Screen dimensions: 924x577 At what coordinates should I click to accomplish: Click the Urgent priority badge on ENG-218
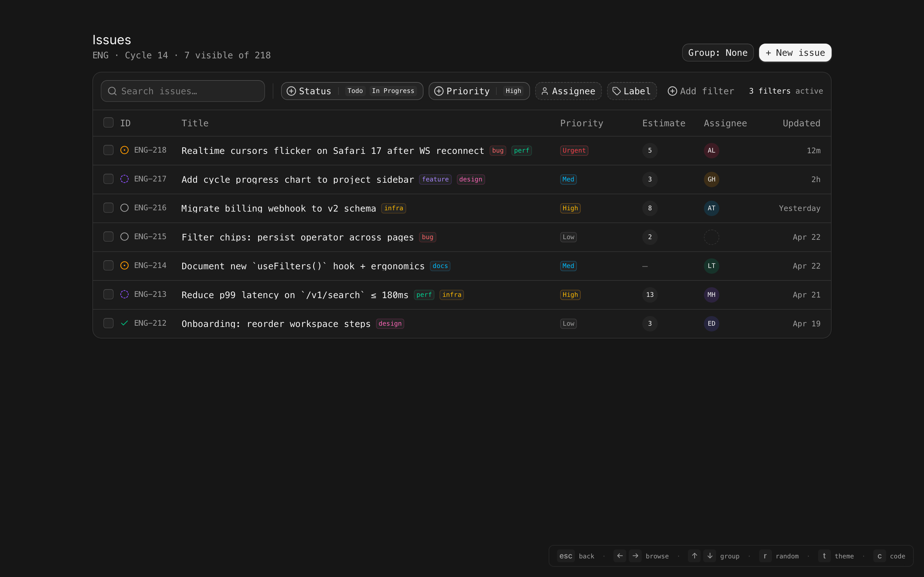click(574, 150)
